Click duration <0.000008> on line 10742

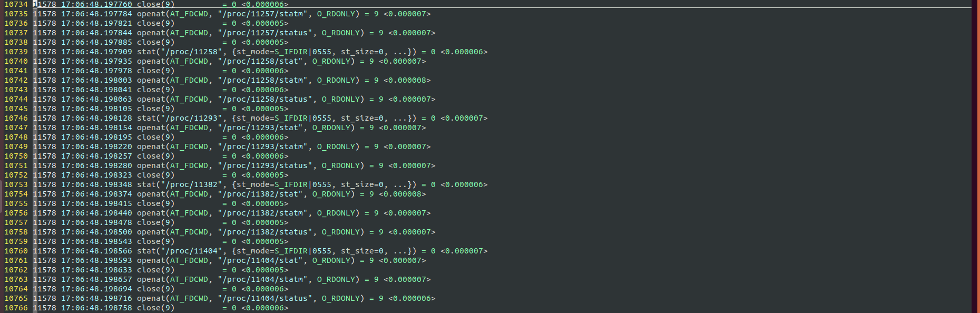[407, 80]
